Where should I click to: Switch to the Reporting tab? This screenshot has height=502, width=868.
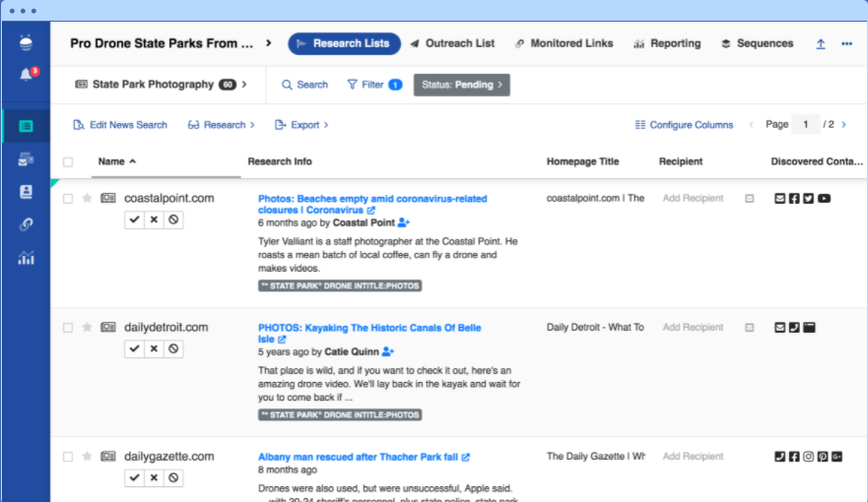pos(667,43)
